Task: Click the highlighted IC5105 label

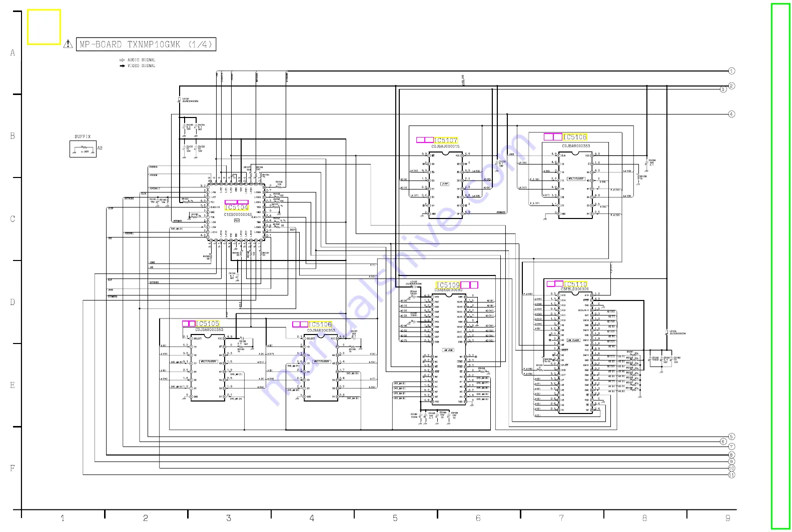Action: coord(208,324)
